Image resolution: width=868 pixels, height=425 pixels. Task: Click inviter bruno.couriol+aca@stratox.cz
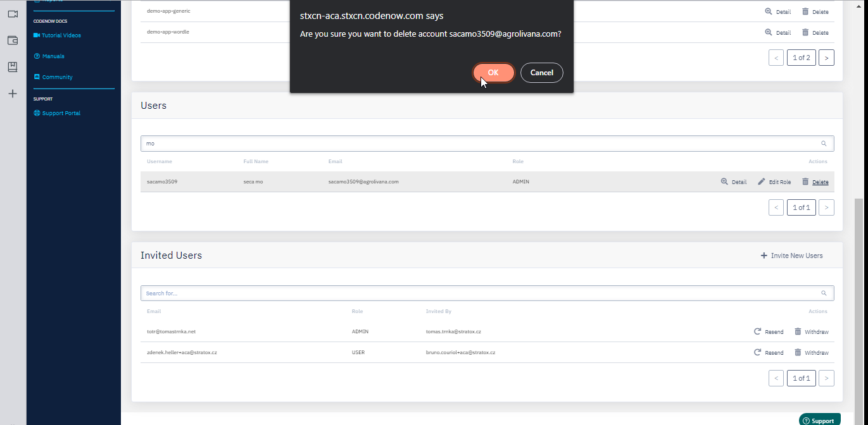point(460,352)
